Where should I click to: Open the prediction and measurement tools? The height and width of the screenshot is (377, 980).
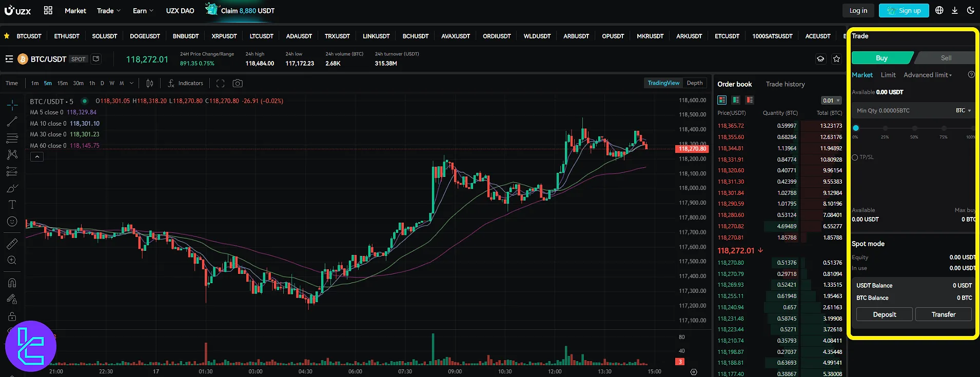[12, 171]
